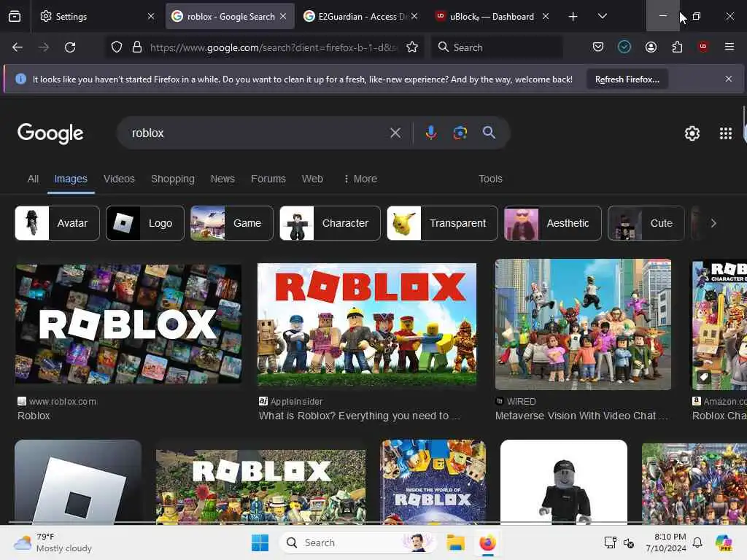Filter images by Transparent chip
Viewport: 747px width, 560px height.
point(443,223)
